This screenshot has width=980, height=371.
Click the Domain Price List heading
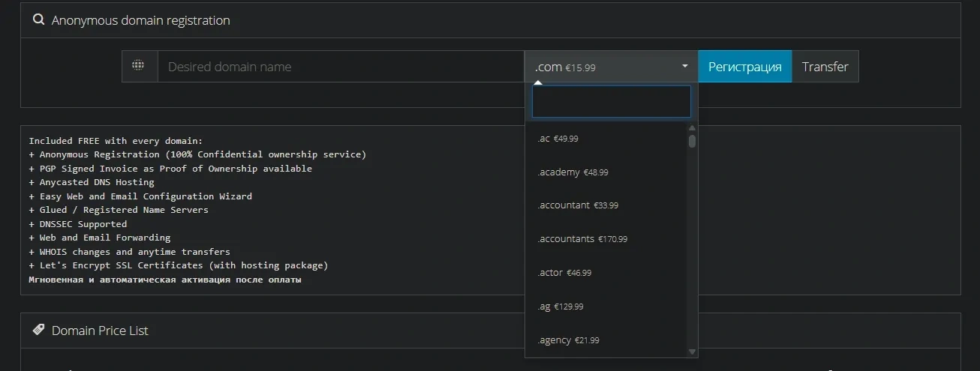coord(100,331)
